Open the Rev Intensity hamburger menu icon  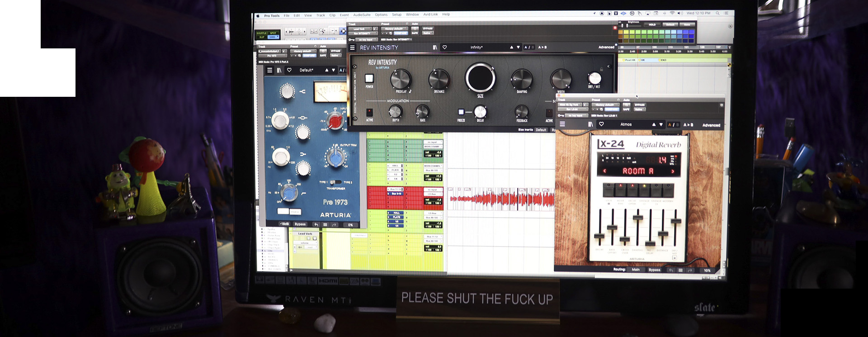pos(353,47)
